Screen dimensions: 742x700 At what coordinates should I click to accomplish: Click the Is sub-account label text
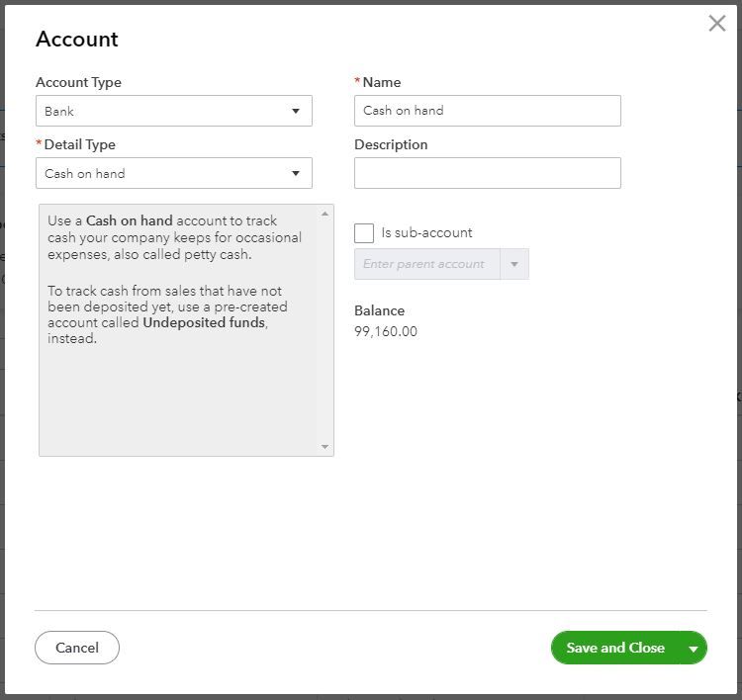tap(426, 232)
